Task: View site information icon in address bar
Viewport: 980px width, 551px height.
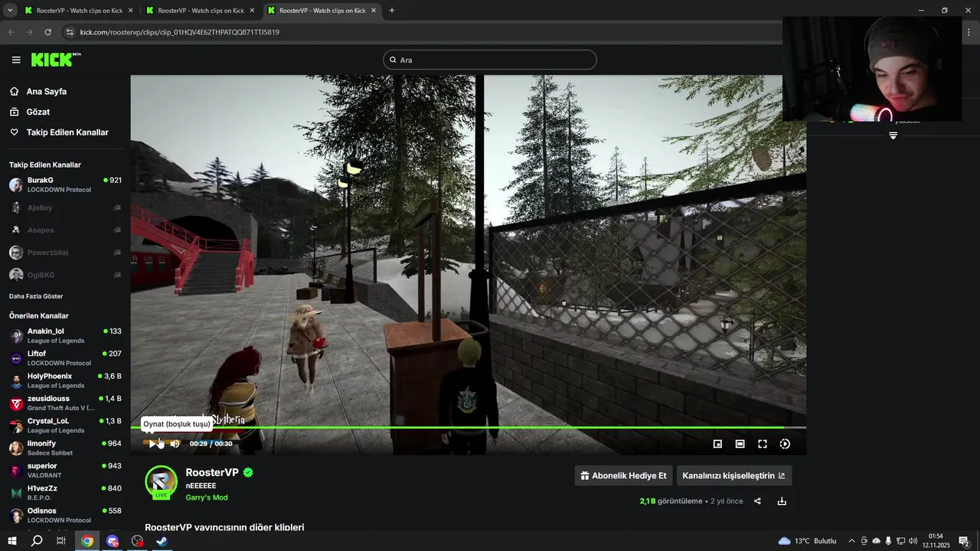Action: coord(70,32)
